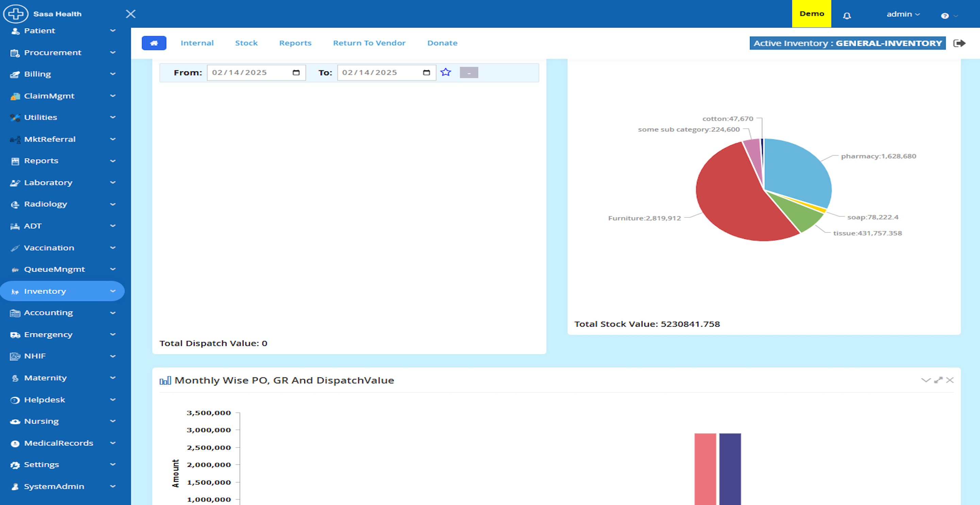The width and height of the screenshot is (980, 505).
Task: Click the Active Inventory GENERAL-INVENTORY label
Action: 848,43
